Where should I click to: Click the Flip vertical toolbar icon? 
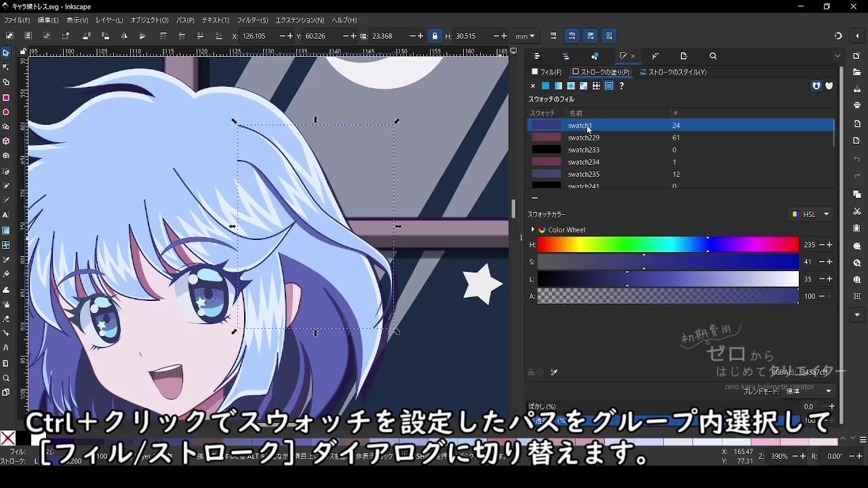[142, 36]
